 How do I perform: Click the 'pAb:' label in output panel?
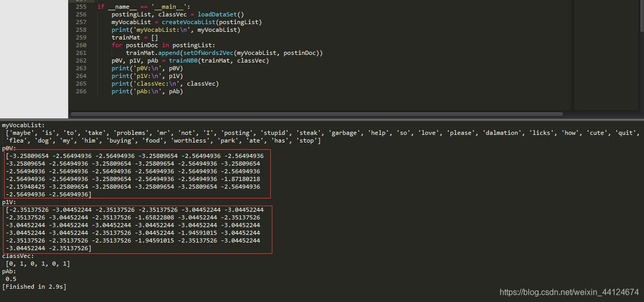tap(9, 271)
